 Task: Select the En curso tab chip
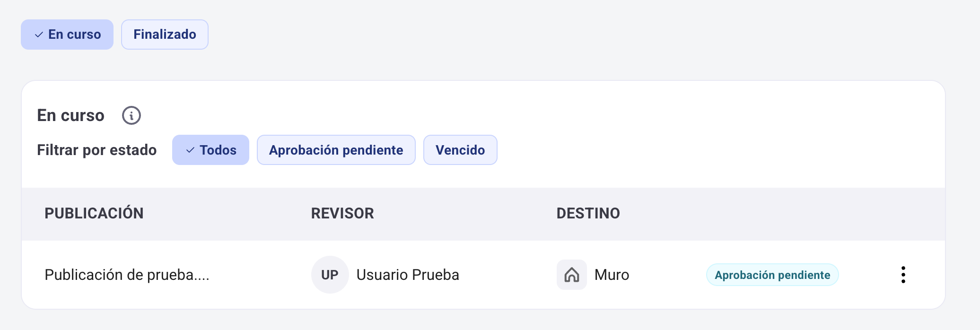click(x=67, y=35)
